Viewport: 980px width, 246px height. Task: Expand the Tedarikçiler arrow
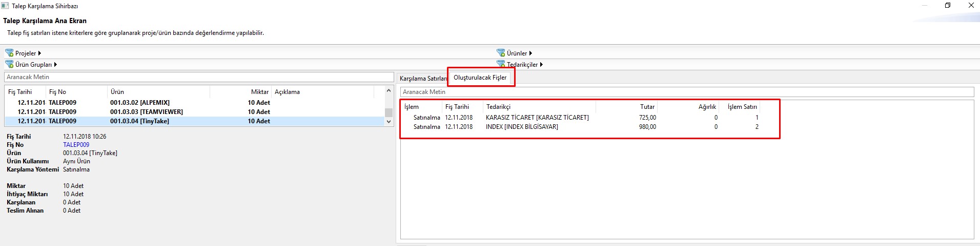(541, 64)
